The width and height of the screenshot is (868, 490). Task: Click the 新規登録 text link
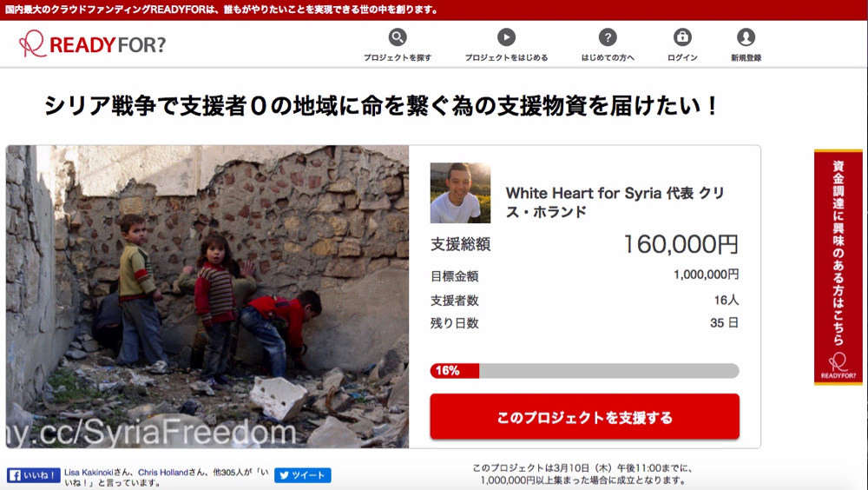click(746, 57)
